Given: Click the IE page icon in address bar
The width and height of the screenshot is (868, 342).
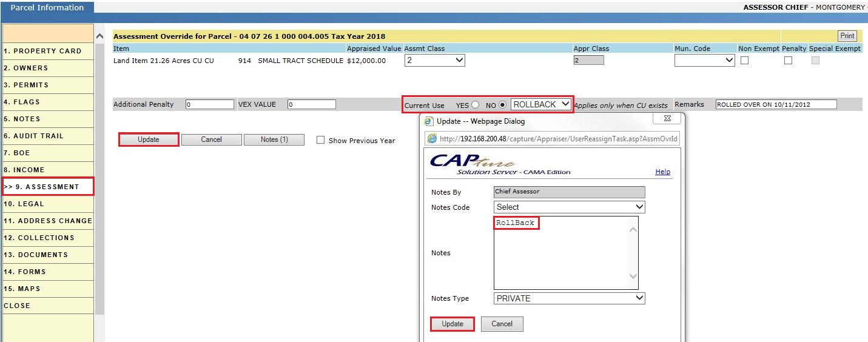Looking at the screenshot, I should [x=432, y=138].
